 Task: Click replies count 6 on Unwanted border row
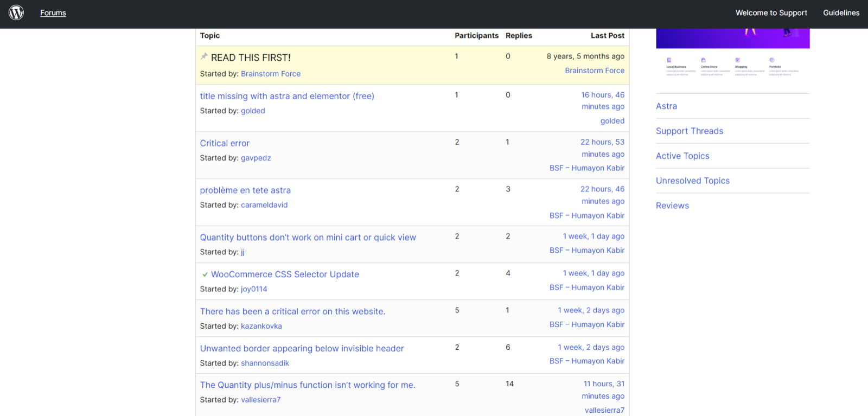(508, 348)
